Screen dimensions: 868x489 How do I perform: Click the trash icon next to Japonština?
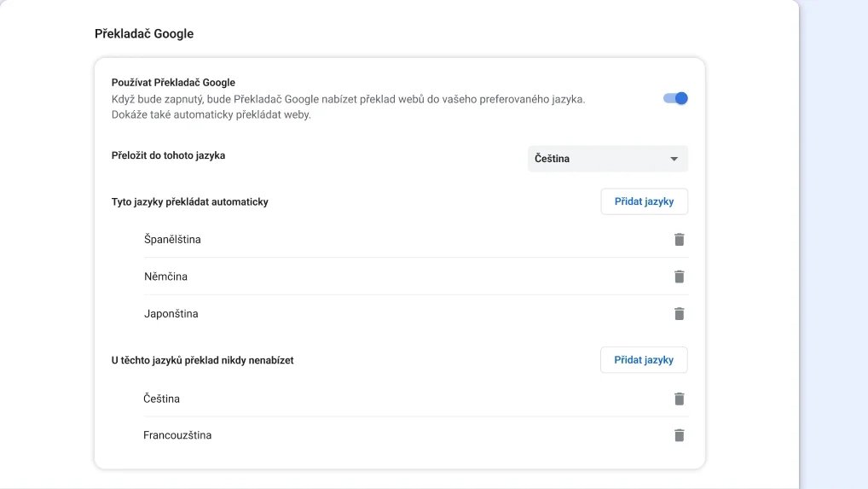(x=679, y=314)
